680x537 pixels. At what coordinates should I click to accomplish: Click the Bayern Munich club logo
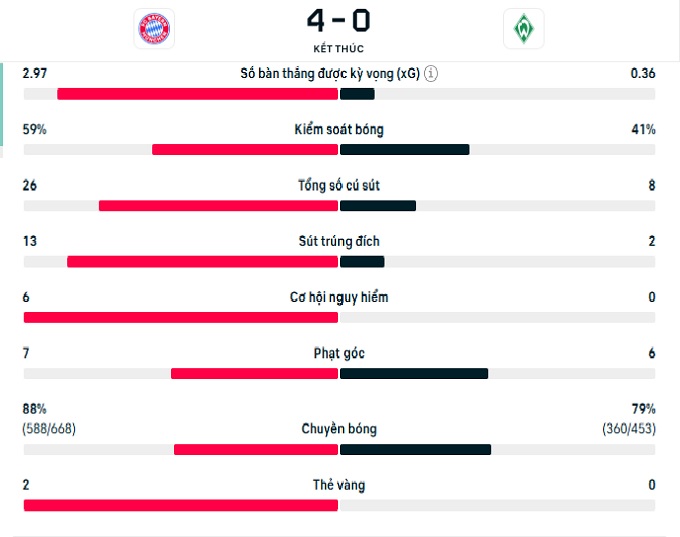(153, 29)
